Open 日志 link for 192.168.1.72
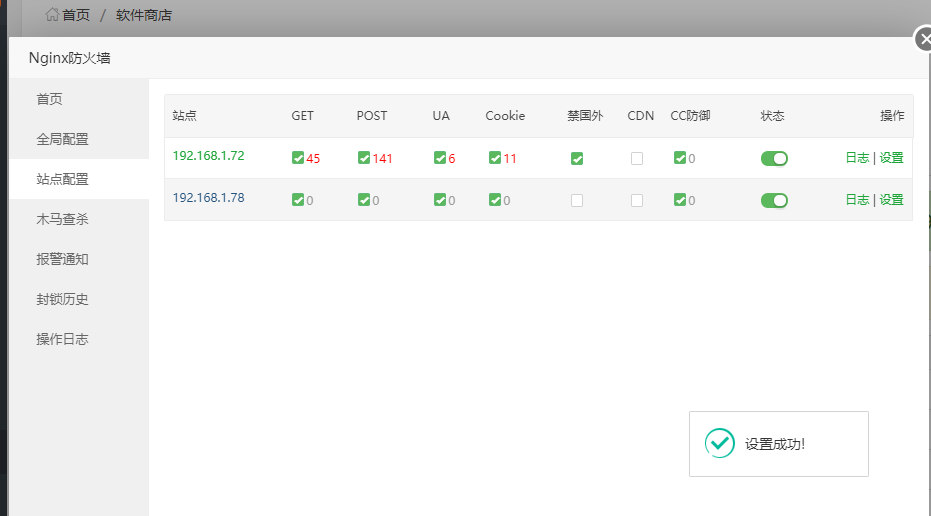This screenshot has width=931, height=516. click(857, 158)
